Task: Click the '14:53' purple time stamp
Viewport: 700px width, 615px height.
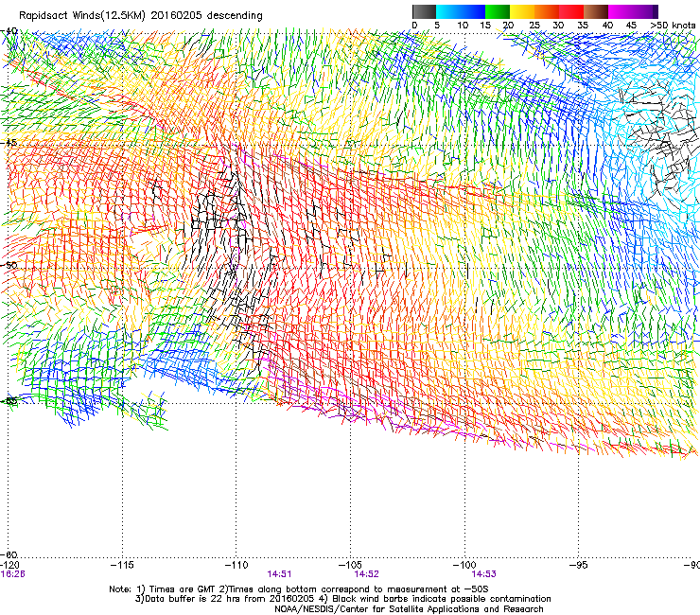Action: click(x=484, y=574)
